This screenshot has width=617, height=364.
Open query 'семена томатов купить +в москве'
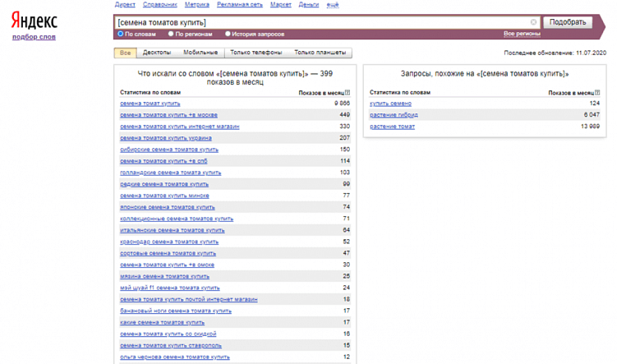click(x=168, y=115)
